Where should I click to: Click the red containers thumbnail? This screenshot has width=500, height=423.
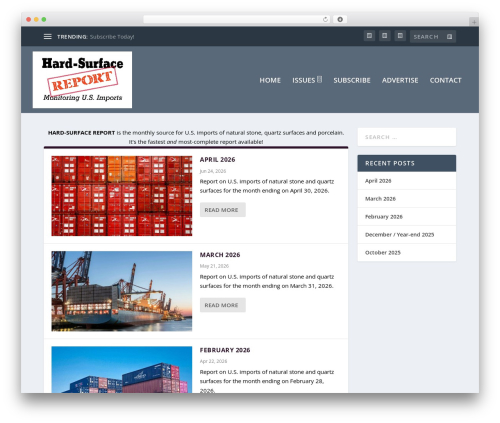(122, 196)
